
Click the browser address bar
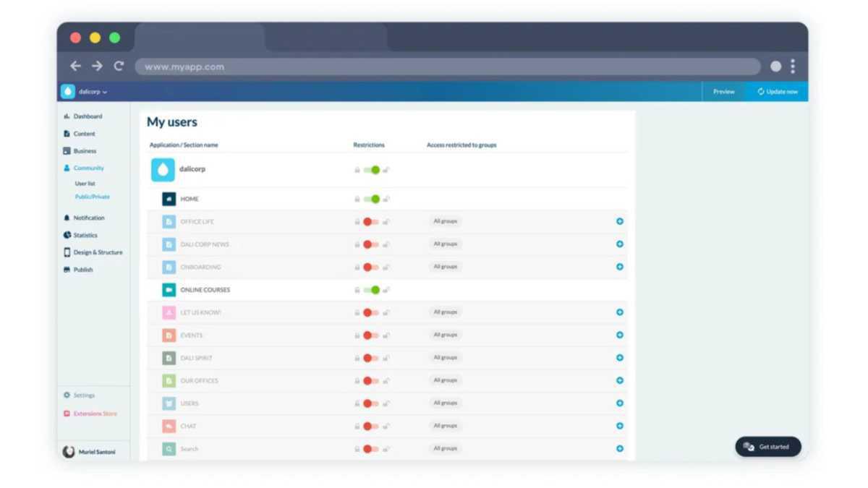pos(447,67)
